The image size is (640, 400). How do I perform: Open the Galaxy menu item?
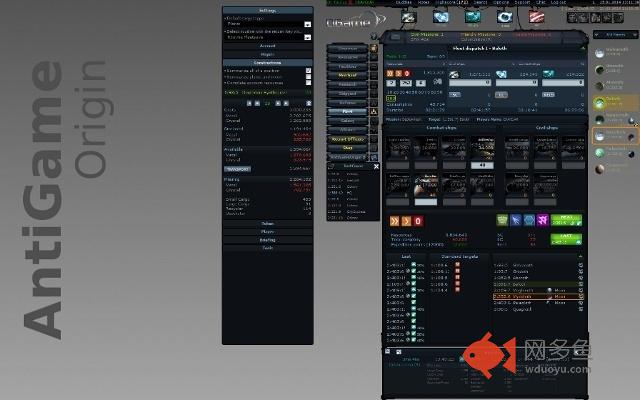point(347,121)
